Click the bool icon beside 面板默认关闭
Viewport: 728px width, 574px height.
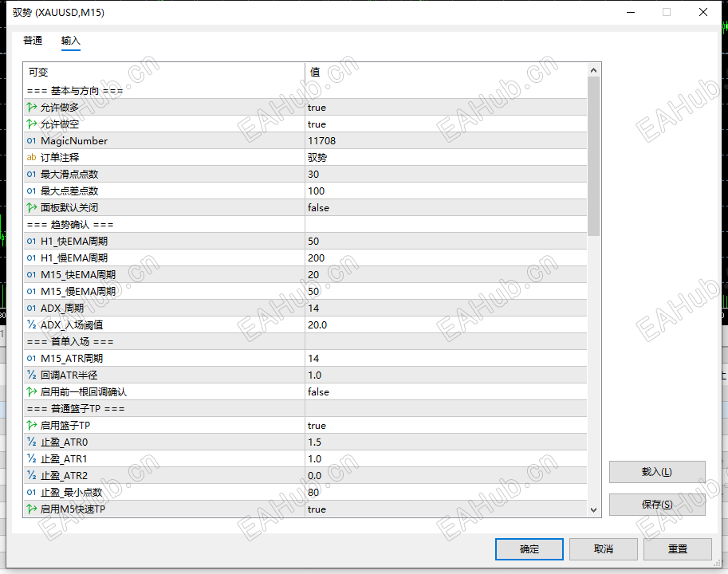tap(32, 207)
